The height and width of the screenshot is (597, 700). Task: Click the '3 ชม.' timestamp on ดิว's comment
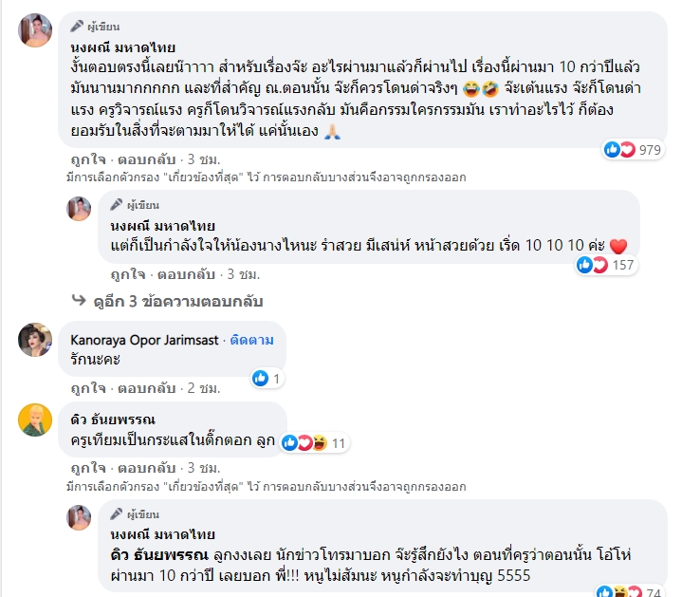point(203,468)
